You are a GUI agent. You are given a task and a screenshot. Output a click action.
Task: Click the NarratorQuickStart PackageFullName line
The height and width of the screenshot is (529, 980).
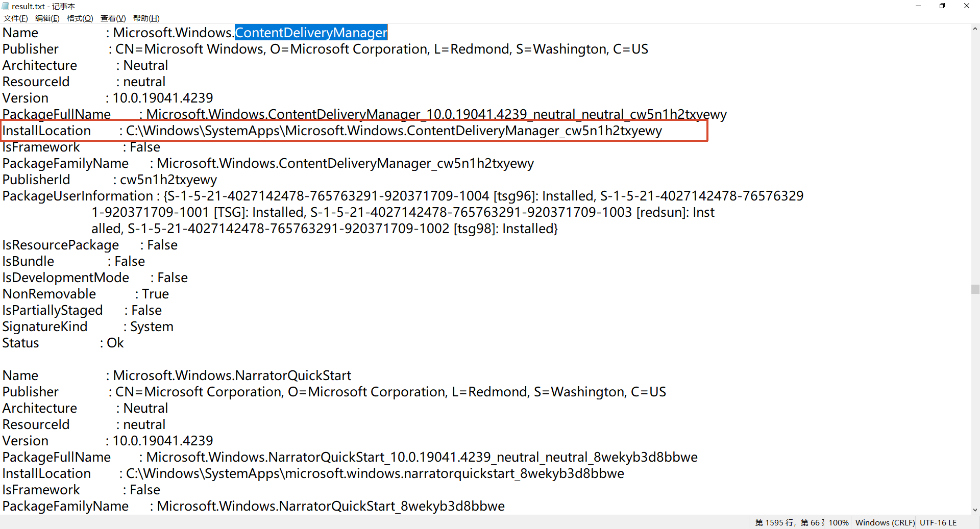350,457
